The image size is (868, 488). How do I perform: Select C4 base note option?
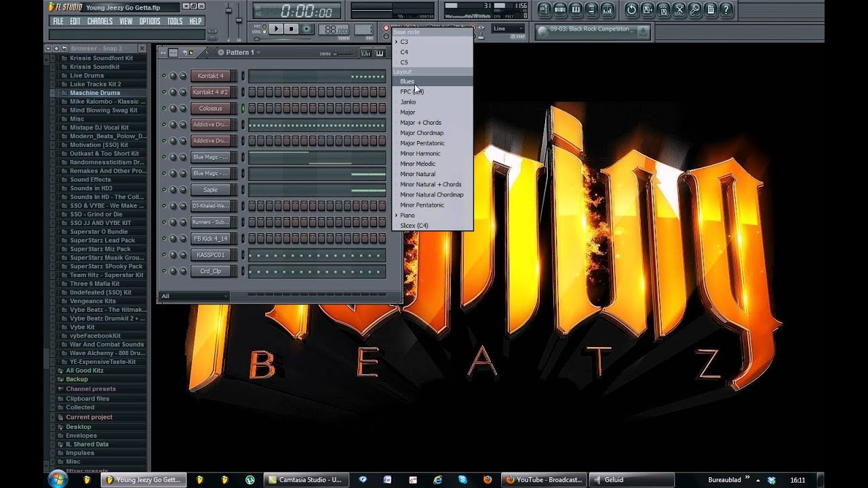(432, 52)
